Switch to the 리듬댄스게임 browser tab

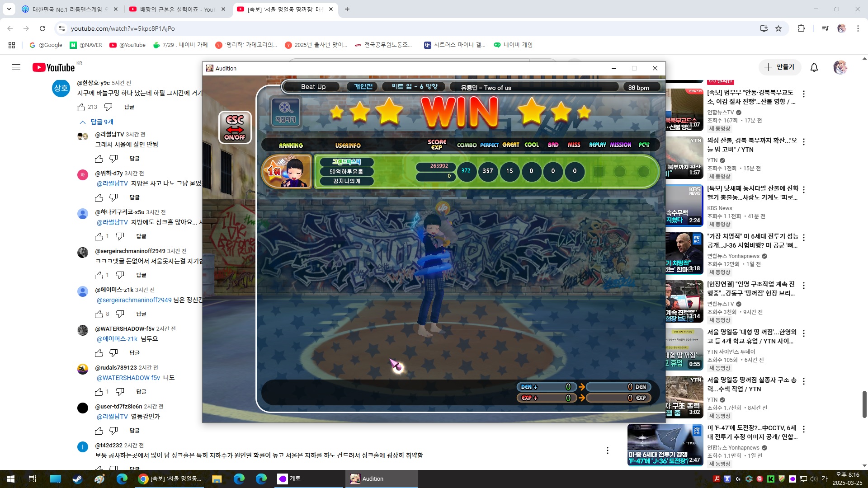pyautogui.click(x=68, y=9)
